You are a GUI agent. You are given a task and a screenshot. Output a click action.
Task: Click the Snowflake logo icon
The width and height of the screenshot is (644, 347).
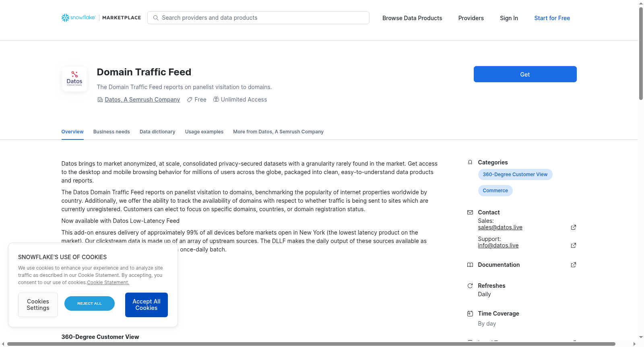[65, 18]
